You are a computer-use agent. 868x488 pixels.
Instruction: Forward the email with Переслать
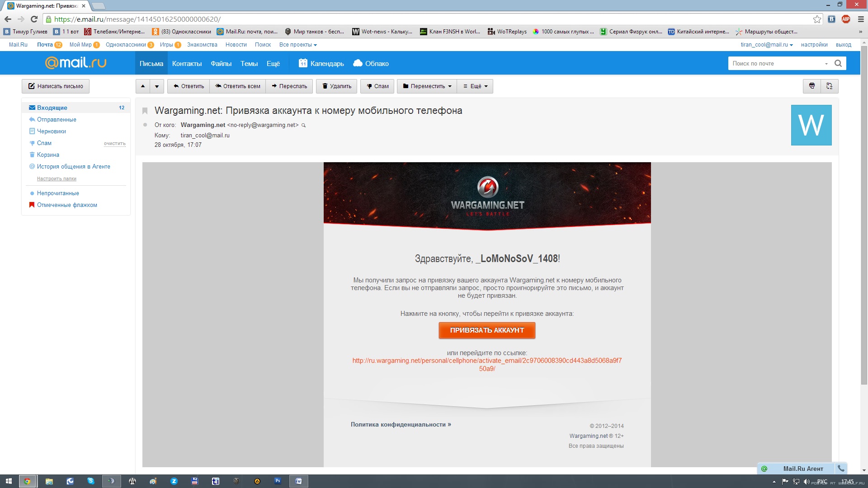(x=289, y=86)
